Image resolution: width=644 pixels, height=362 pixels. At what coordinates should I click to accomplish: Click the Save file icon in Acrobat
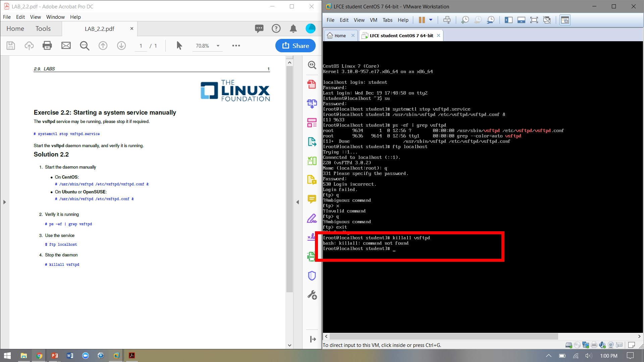pos(11,46)
